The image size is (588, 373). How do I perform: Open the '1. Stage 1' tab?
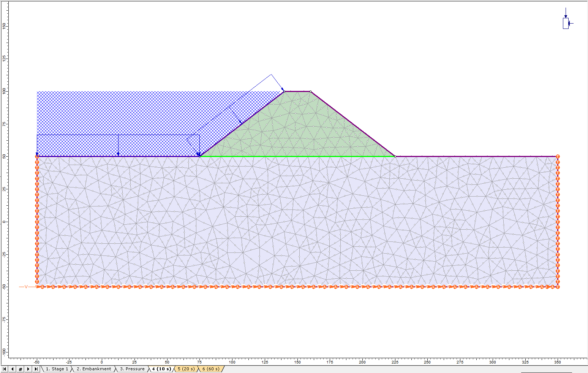[57, 369]
